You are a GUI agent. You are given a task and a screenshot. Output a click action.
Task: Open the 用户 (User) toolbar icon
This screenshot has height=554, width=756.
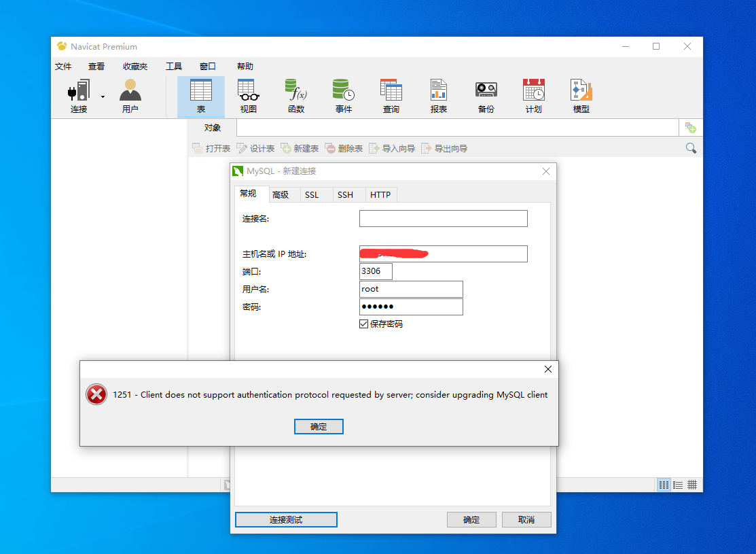[130, 96]
